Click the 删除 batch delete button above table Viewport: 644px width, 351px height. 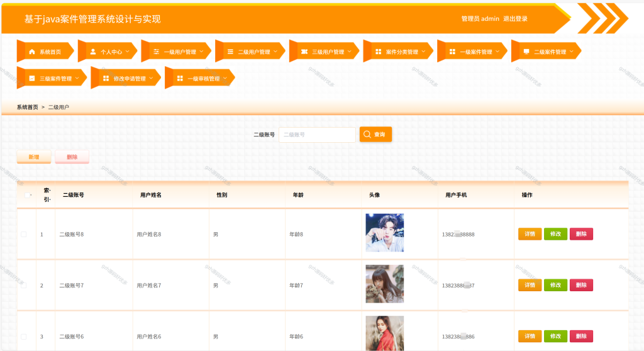[72, 157]
